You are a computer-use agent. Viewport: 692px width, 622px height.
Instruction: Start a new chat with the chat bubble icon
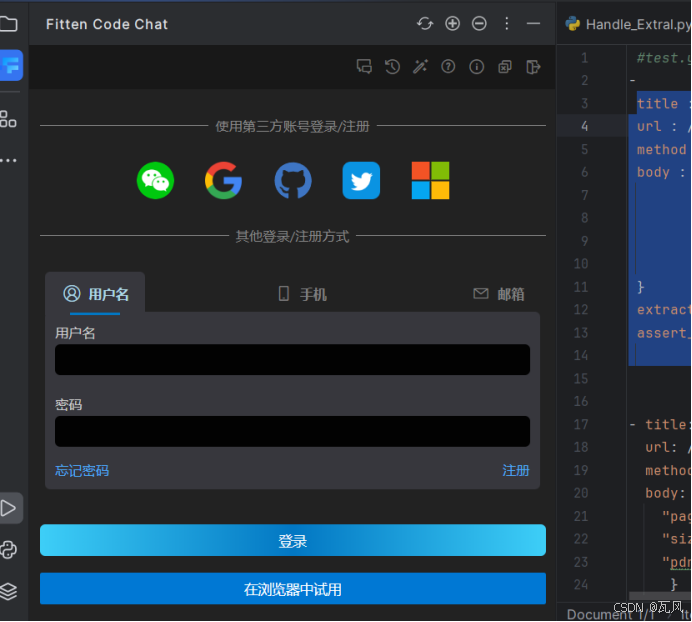point(364,67)
